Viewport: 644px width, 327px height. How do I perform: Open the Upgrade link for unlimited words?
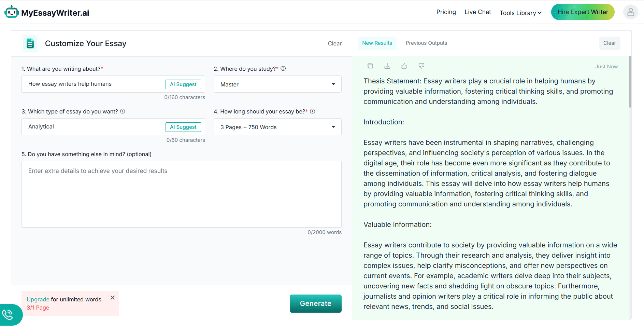tap(38, 299)
